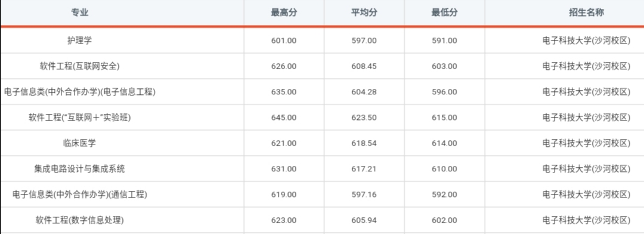The width and height of the screenshot is (644, 234).
Task: Click highest score 635.00
Action: [283, 92]
